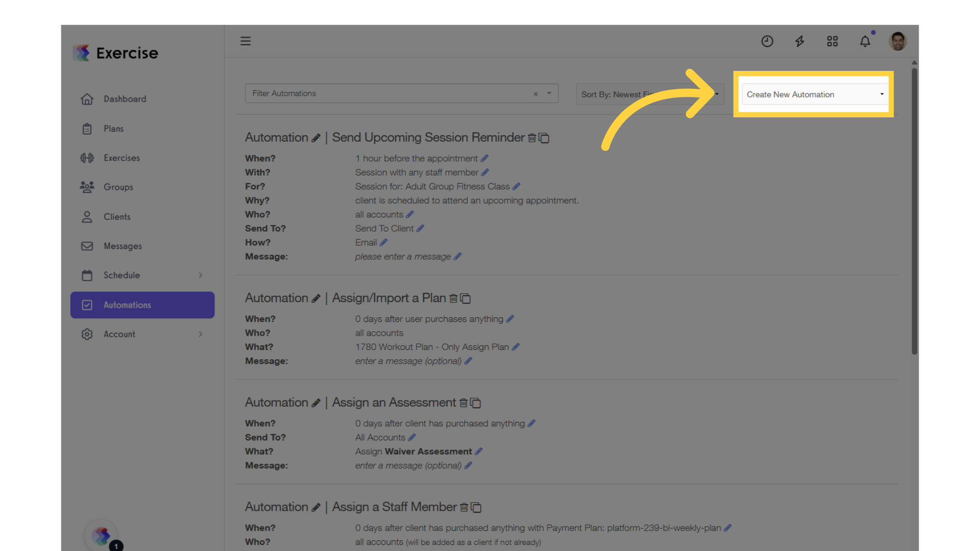Click the vertical page scrollbar

tap(914, 212)
